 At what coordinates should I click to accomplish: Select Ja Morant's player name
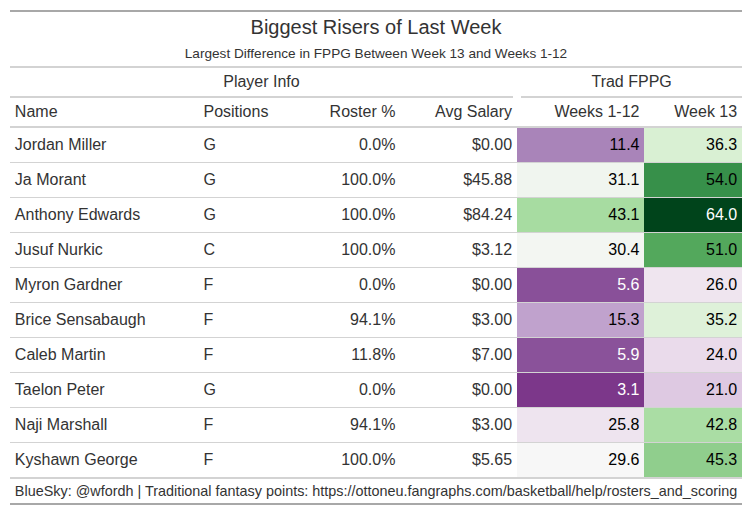tap(51, 180)
